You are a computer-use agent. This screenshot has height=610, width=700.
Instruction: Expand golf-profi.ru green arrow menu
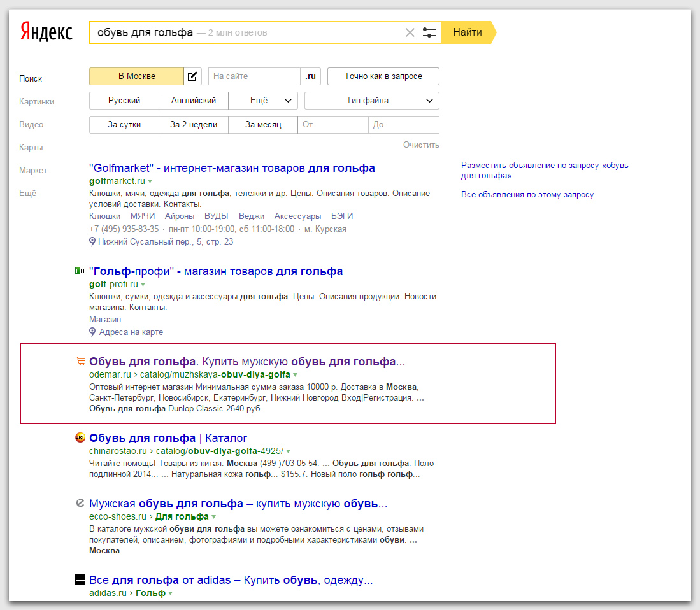(143, 284)
